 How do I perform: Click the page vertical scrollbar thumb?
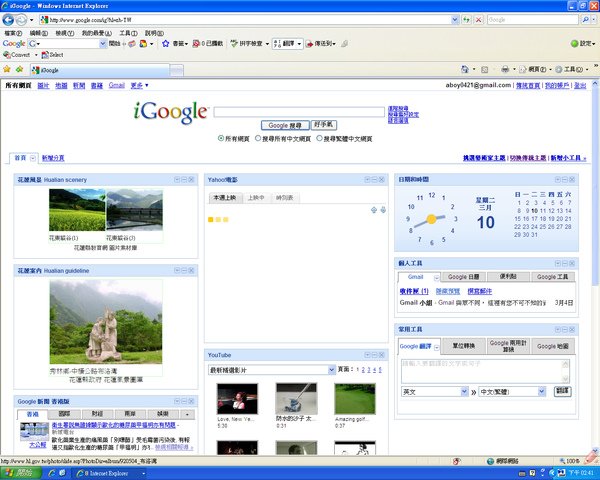click(595, 188)
